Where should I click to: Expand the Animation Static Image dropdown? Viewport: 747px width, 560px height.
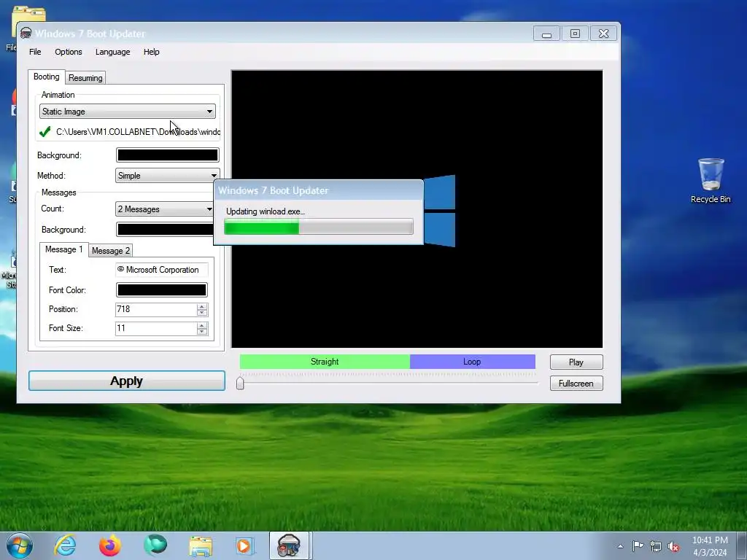(128, 112)
